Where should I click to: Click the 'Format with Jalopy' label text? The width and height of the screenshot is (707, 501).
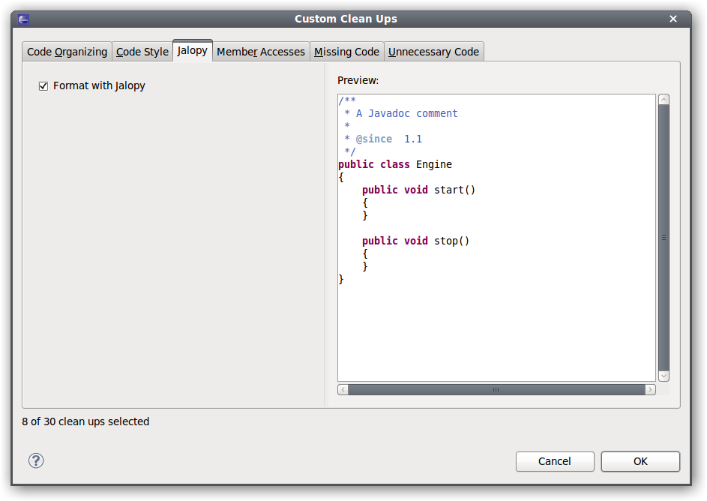(99, 86)
